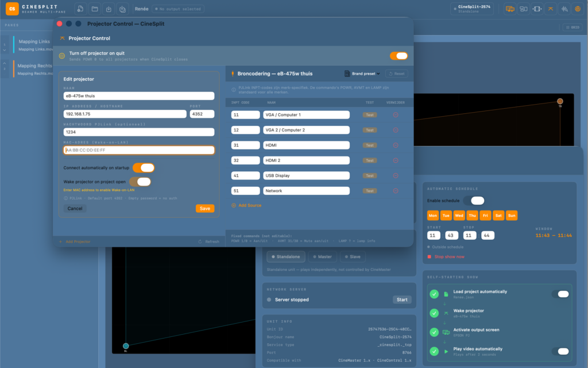This screenshot has width=588, height=368.
Task: Click the single-tray save icon in toolbar
Action: click(109, 9)
